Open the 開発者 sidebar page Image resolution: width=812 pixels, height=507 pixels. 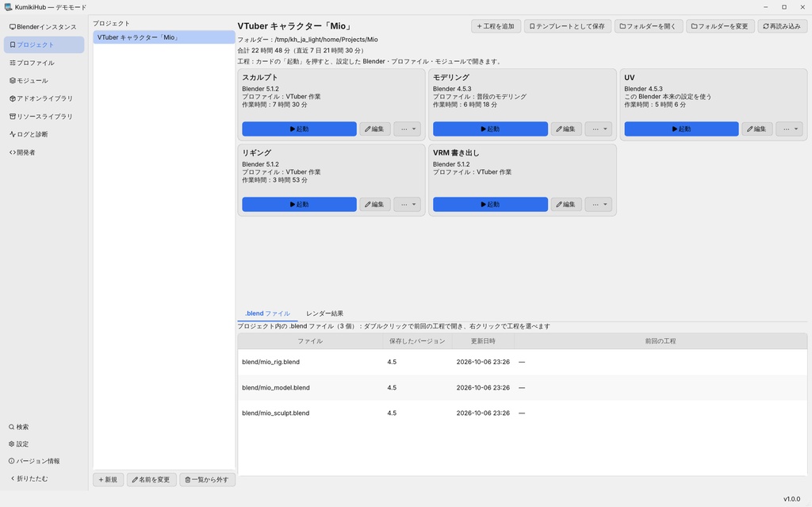[44, 152]
